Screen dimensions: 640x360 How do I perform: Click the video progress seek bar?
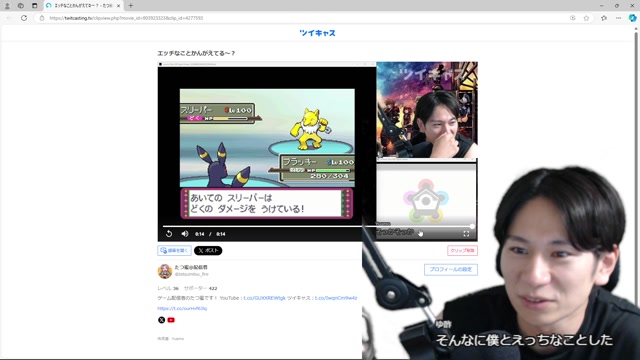(x=318, y=226)
